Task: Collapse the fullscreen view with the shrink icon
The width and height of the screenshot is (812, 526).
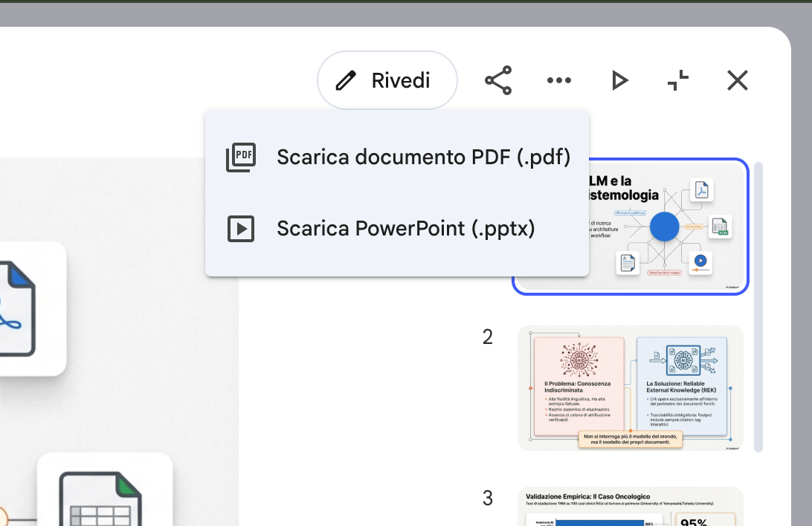Action: 677,80
